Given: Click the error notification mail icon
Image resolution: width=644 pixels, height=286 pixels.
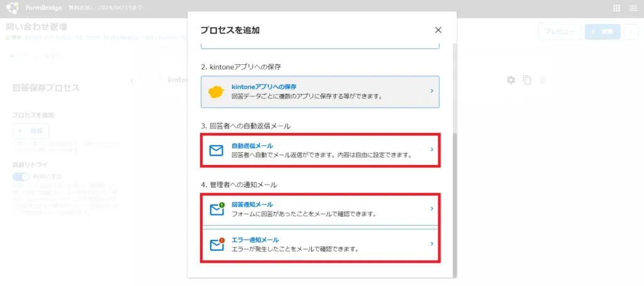Looking at the screenshot, I should click(217, 244).
